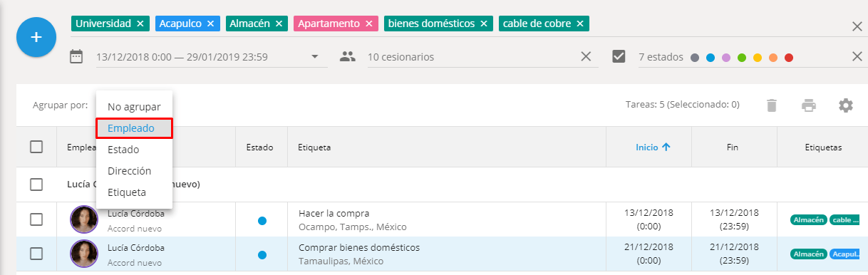The height and width of the screenshot is (275, 868).
Task: Remove the cable de cobre tag filter
Action: click(580, 24)
